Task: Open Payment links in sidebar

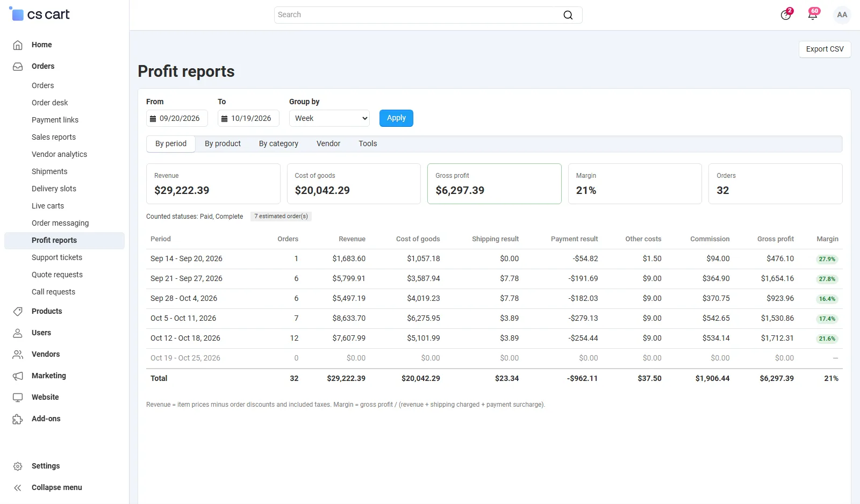Action: [x=55, y=120]
